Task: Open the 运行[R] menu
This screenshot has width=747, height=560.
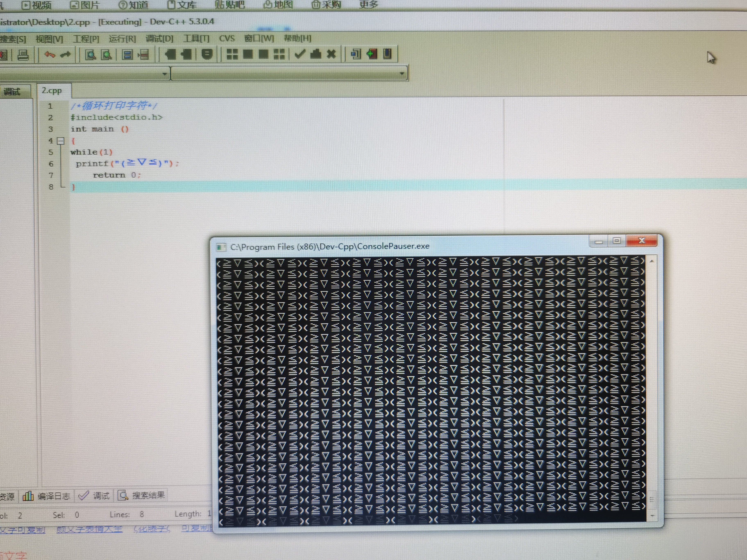Action: pyautogui.click(x=122, y=39)
